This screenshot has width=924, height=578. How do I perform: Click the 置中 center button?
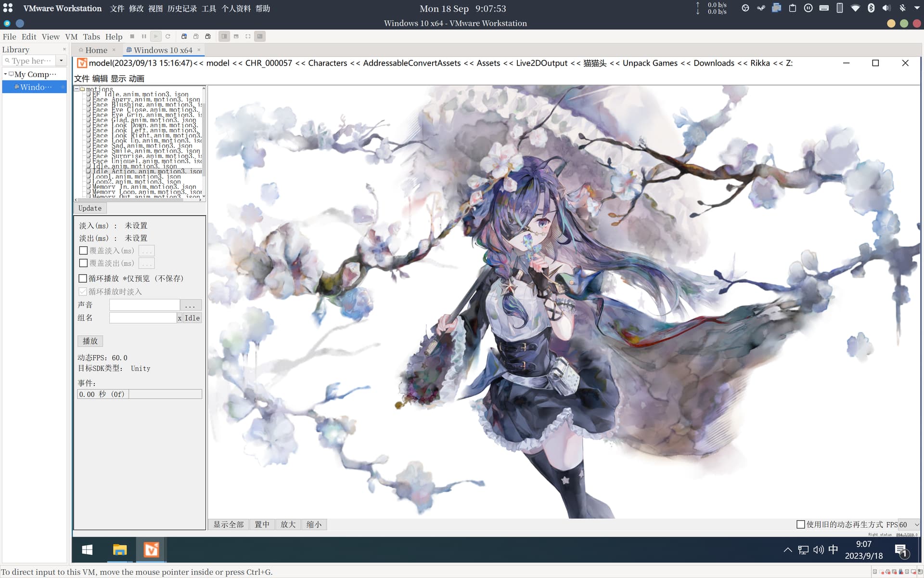pos(262,525)
